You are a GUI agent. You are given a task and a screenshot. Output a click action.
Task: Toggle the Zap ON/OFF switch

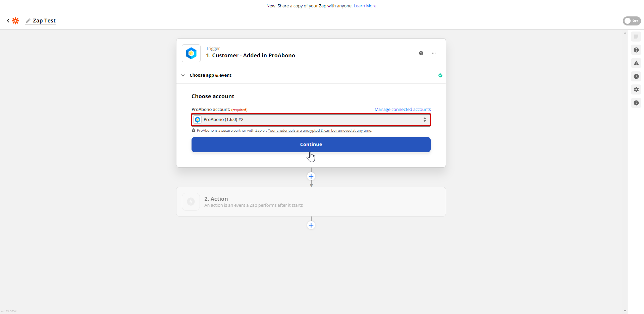tap(632, 21)
